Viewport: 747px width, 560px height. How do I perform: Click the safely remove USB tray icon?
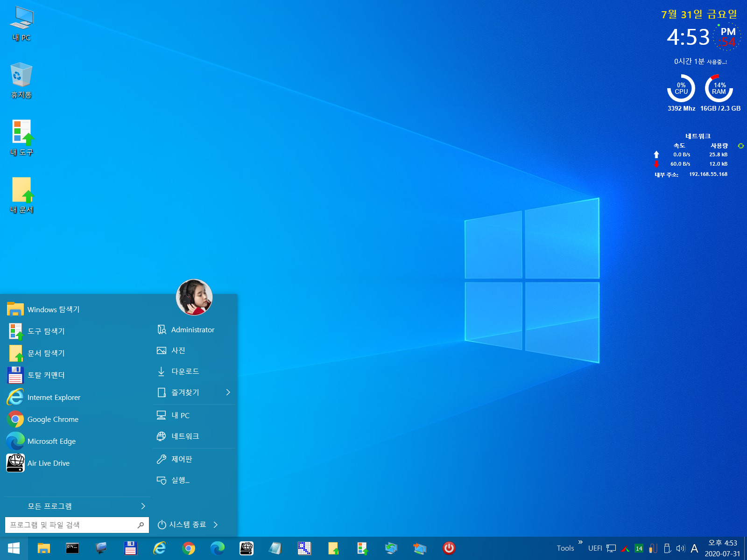point(667,548)
